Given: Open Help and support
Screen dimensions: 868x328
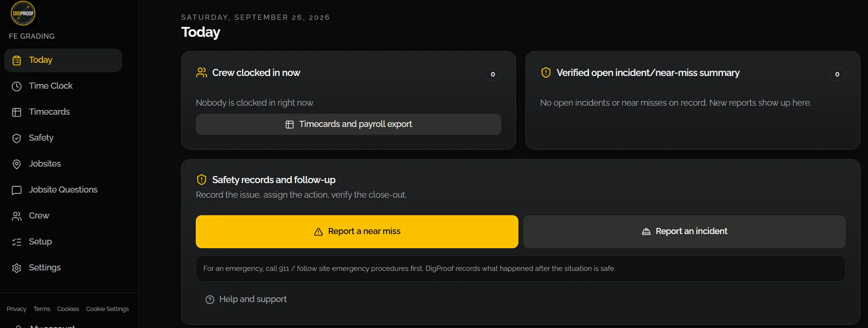Looking at the screenshot, I should 246,299.
